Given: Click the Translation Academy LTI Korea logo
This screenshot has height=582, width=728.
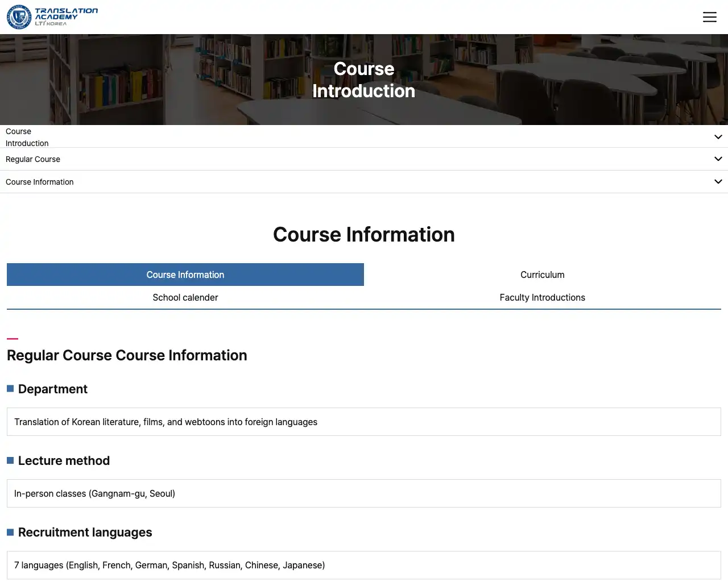Looking at the screenshot, I should tap(52, 17).
